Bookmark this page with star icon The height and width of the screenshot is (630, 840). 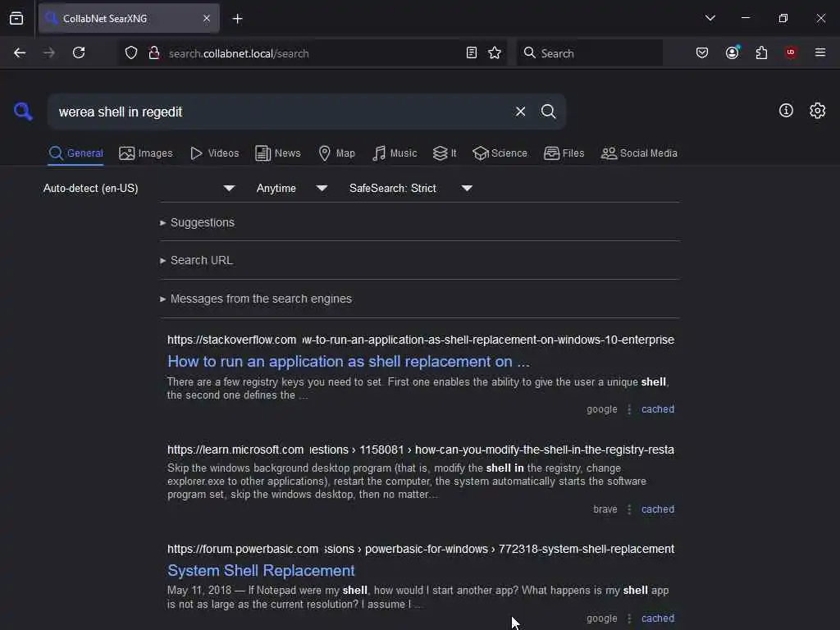pyautogui.click(x=495, y=52)
